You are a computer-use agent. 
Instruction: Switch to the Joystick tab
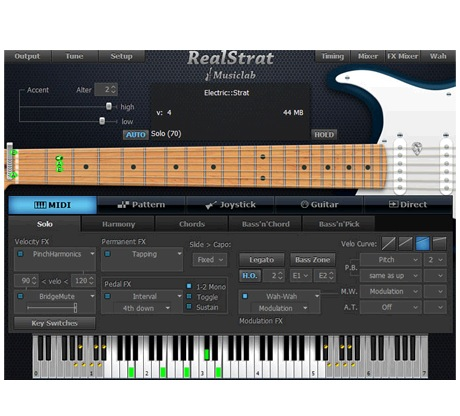point(230,205)
